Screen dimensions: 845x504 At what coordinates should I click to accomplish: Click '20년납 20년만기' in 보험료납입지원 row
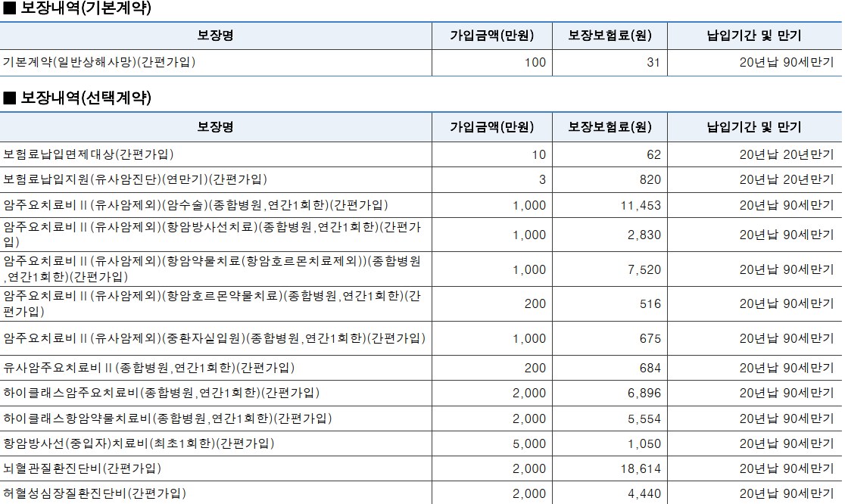coord(786,180)
